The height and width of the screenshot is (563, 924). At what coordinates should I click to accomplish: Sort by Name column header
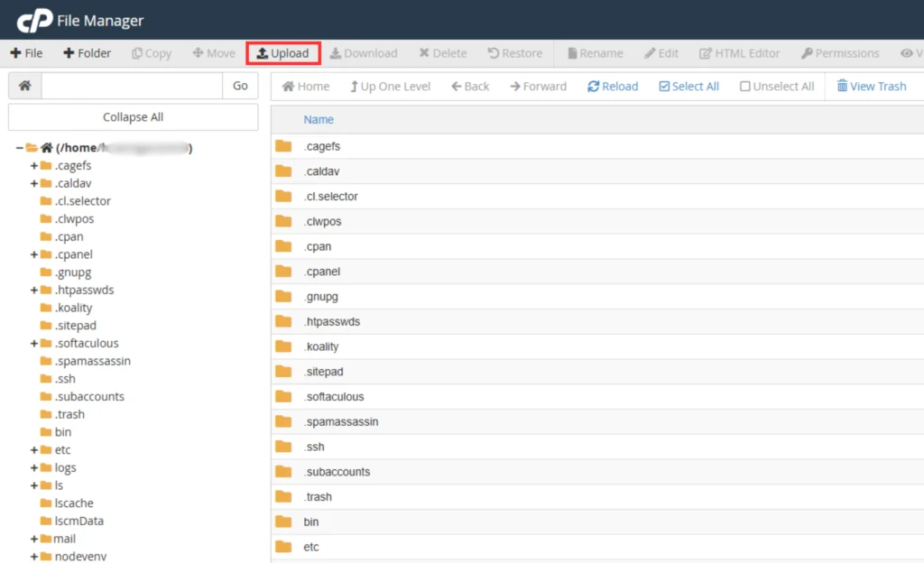[x=319, y=120]
